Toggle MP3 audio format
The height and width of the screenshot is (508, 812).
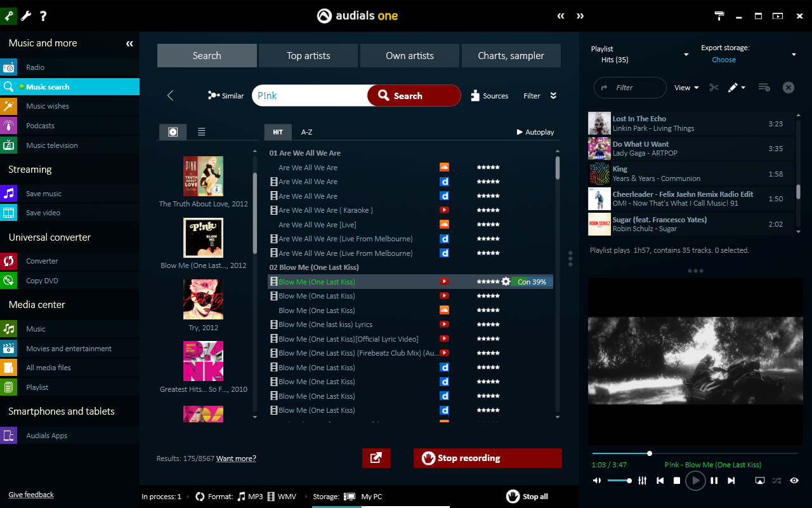250,497
